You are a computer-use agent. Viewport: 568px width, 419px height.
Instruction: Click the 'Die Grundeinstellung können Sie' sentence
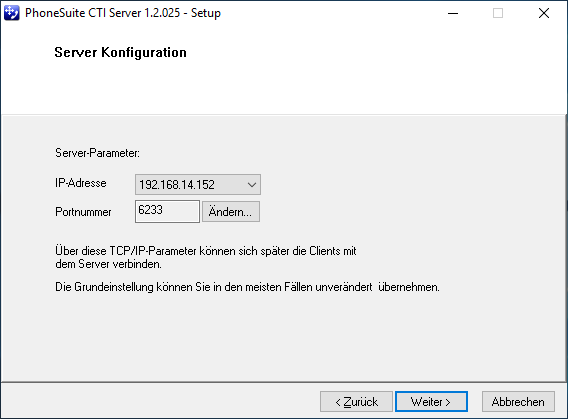(247, 287)
